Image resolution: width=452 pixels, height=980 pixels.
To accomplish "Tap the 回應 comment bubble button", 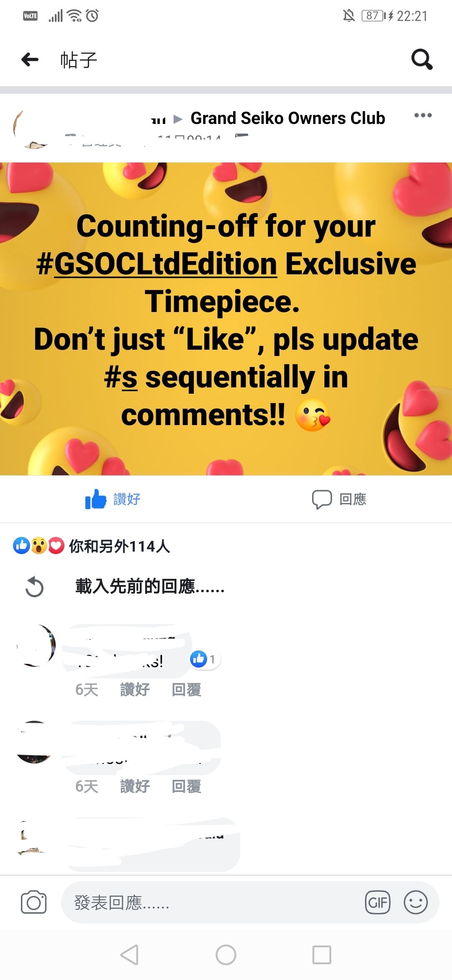I will [339, 499].
